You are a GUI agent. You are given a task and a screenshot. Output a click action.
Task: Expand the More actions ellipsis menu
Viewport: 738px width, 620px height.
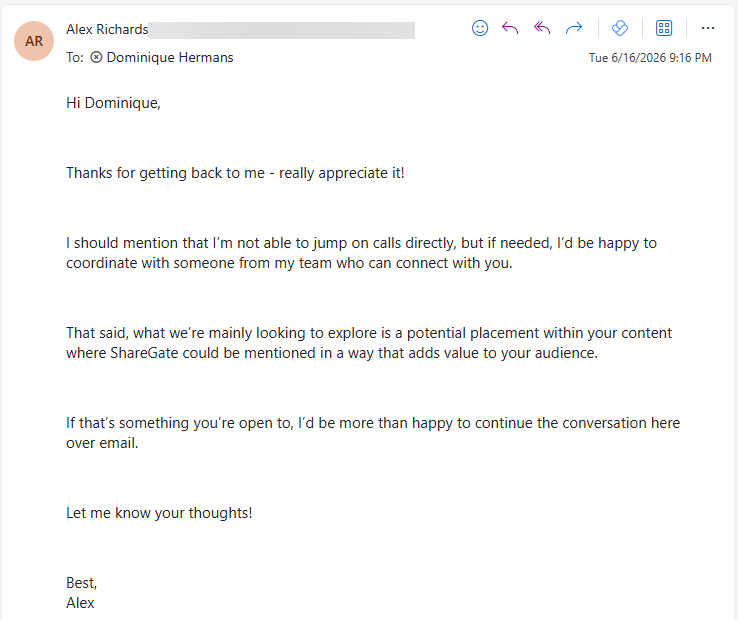pyautogui.click(x=707, y=28)
